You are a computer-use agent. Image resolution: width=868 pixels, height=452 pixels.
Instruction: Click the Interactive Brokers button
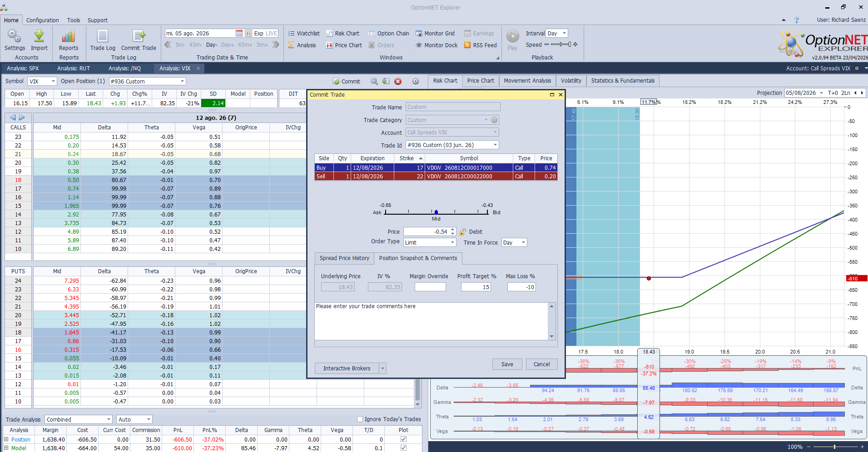(x=347, y=368)
